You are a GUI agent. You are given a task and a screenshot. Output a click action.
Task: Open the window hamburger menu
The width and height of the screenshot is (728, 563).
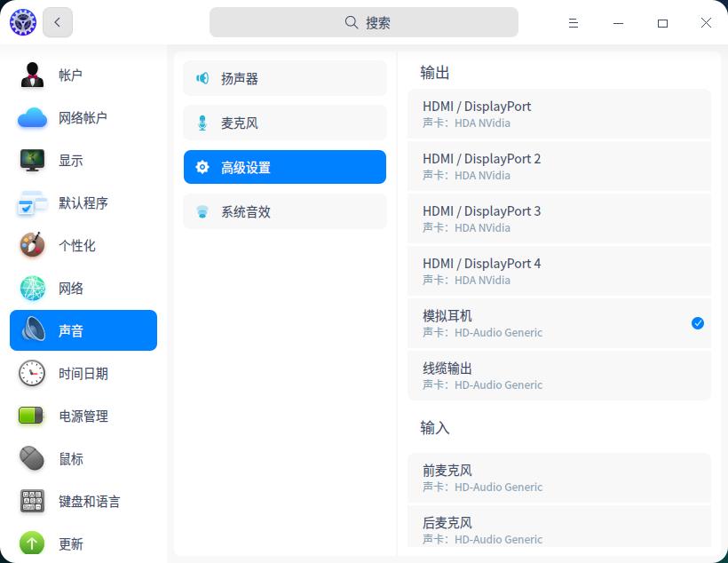click(574, 22)
